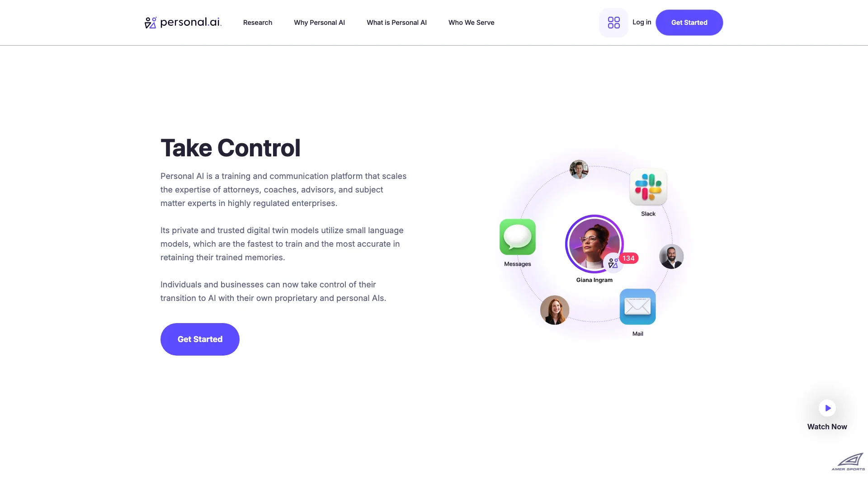Click the bottom-left profile thumbnail

point(554,310)
